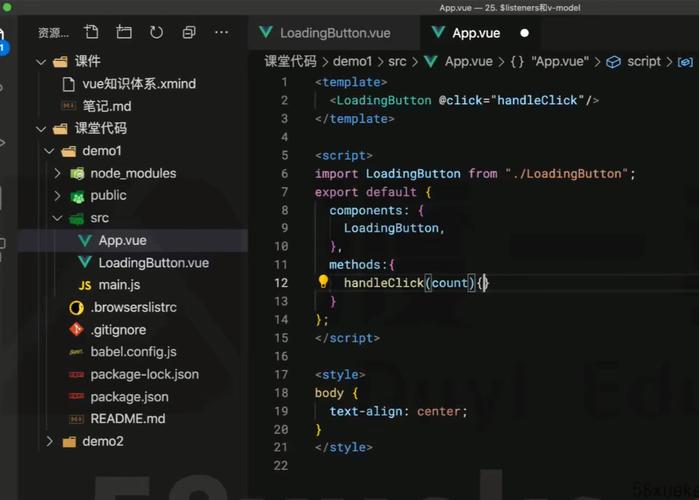Click the components key on line 8
The height and width of the screenshot is (500, 699).
click(366, 210)
